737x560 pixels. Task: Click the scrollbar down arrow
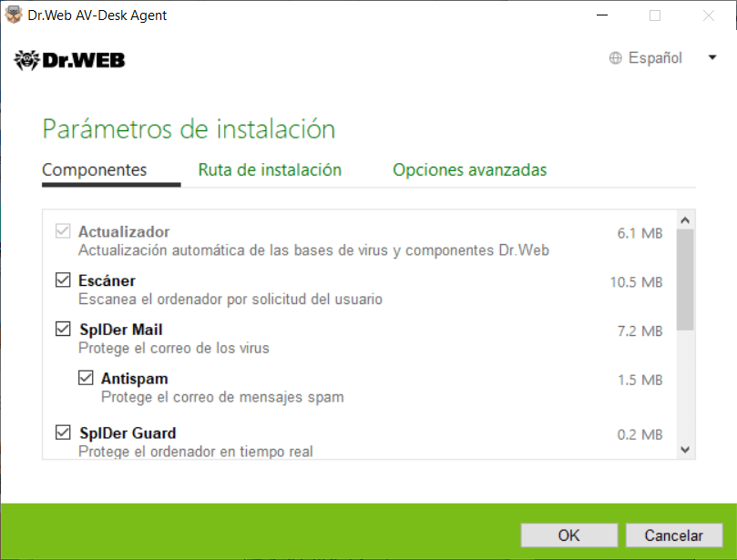pos(685,450)
